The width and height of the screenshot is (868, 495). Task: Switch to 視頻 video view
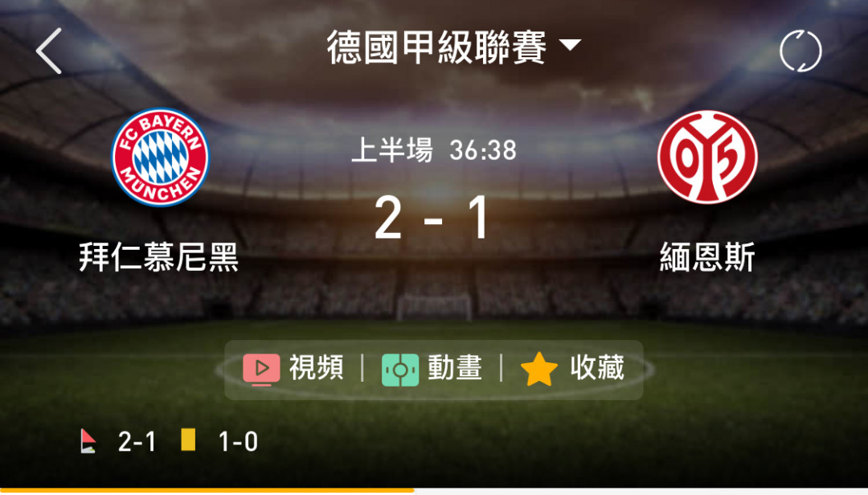click(316, 368)
